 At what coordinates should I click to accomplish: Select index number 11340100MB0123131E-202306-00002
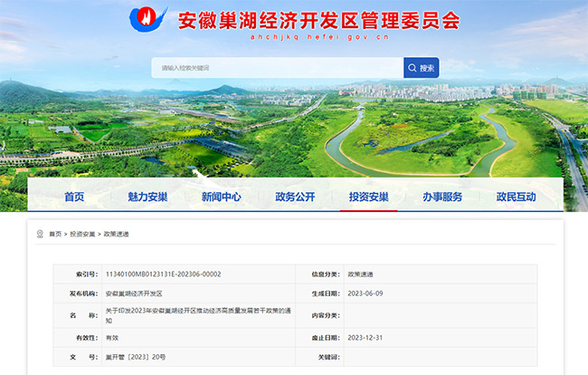(x=163, y=274)
